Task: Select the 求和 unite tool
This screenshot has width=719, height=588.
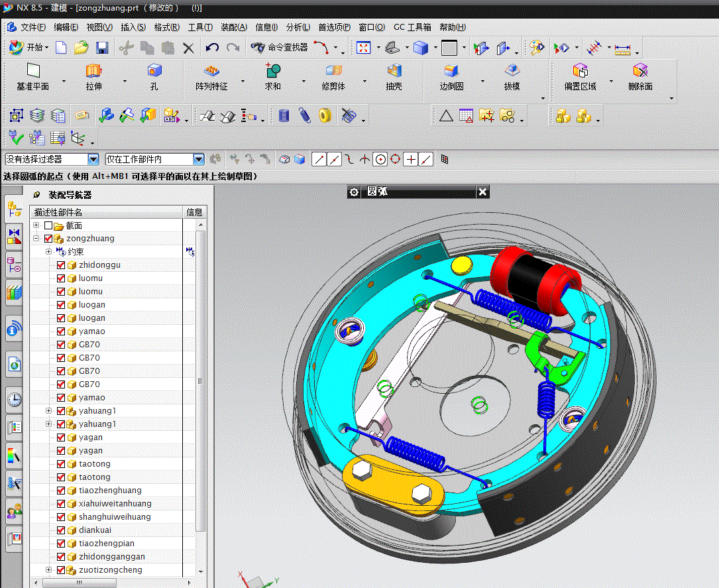Action: (272, 77)
